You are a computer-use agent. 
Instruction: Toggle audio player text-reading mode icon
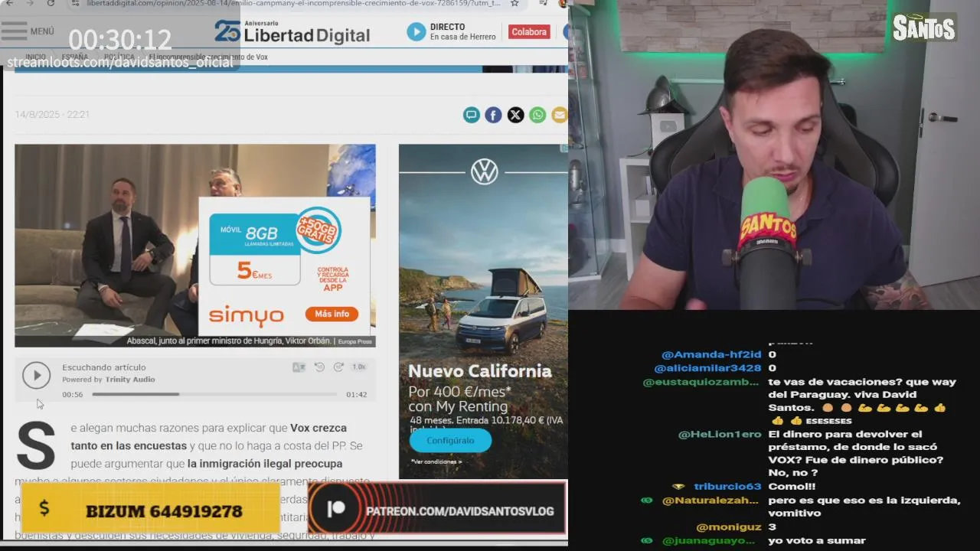(299, 367)
